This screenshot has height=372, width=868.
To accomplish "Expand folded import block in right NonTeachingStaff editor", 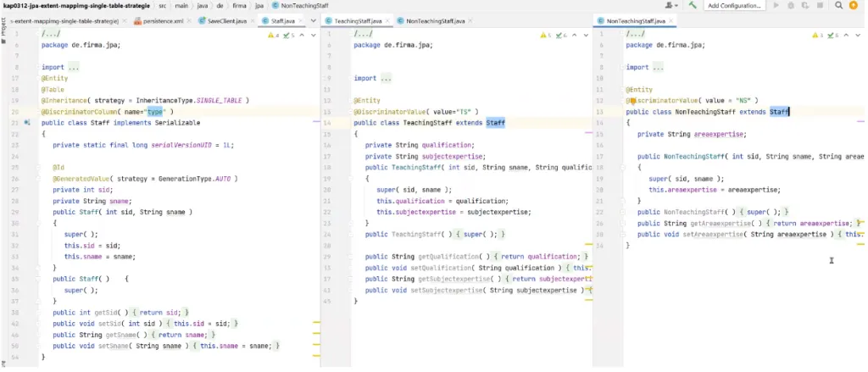I will click(658, 68).
